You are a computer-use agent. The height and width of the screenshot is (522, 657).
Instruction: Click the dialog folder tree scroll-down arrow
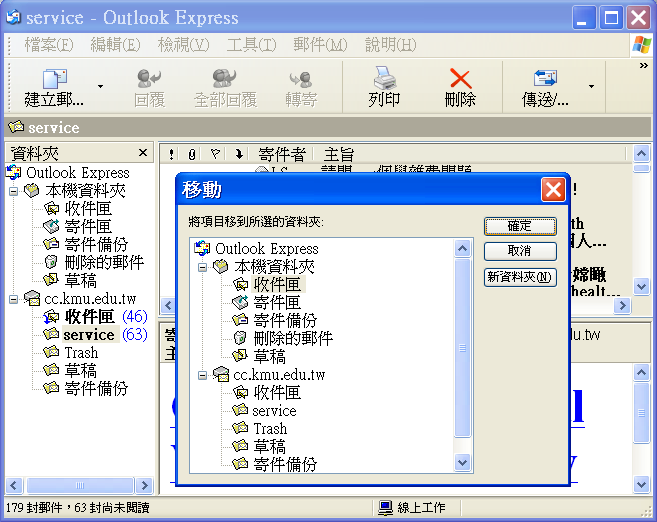coord(463,463)
